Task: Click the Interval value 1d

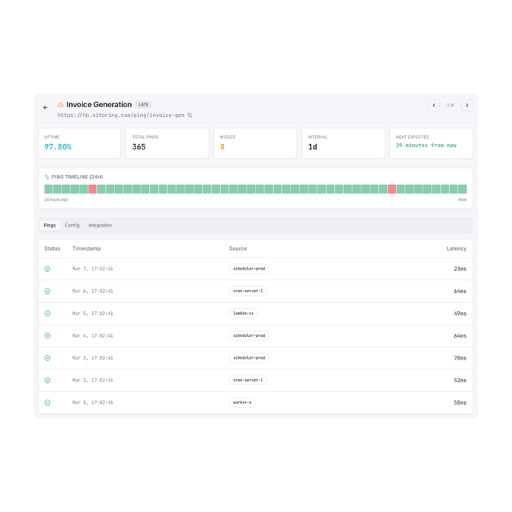Action: point(313,147)
